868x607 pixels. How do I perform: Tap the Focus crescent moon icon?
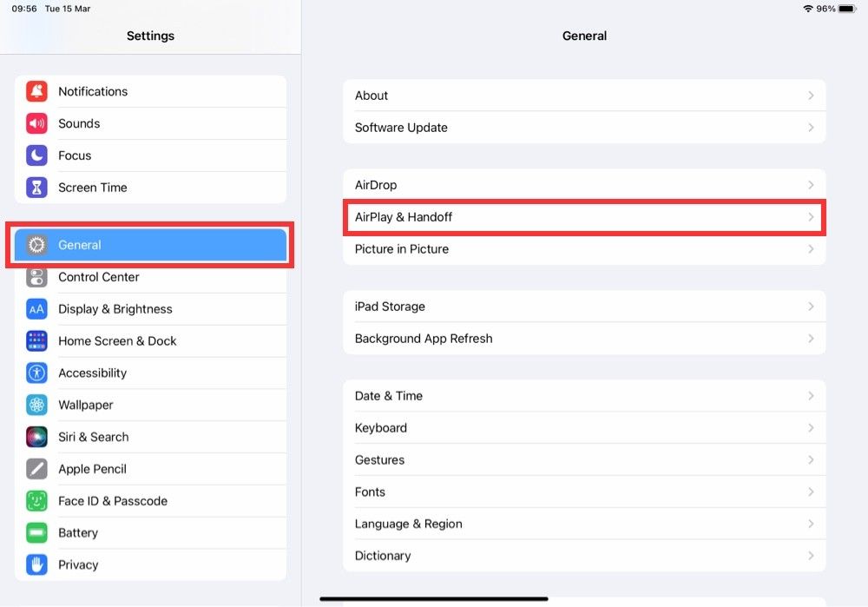pyautogui.click(x=36, y=155)
